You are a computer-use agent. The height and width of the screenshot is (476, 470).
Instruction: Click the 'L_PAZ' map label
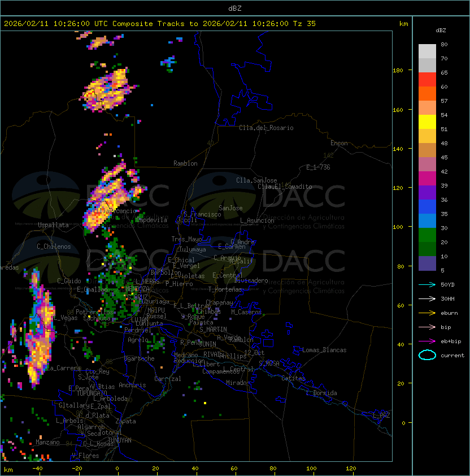(381, 416)
